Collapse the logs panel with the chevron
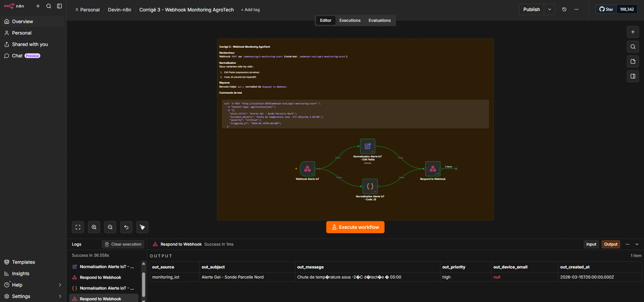The image size is (644, 302). tap(637, 244)
